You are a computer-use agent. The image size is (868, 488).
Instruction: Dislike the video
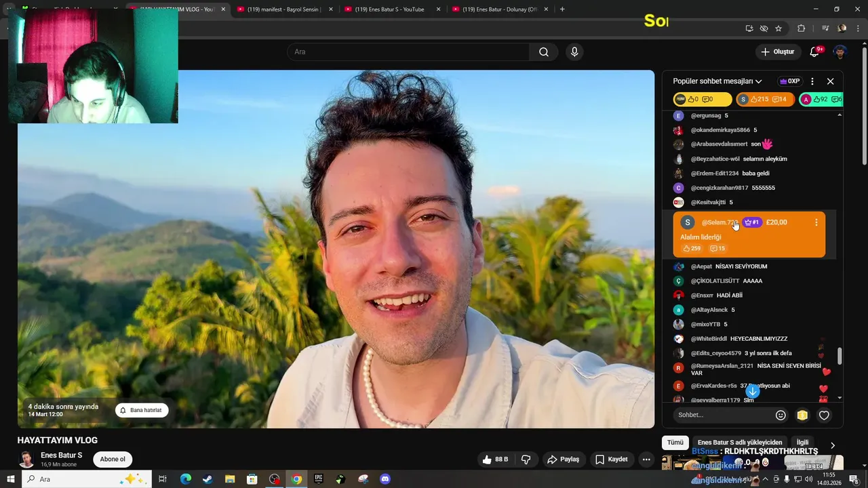click(526, 460)
